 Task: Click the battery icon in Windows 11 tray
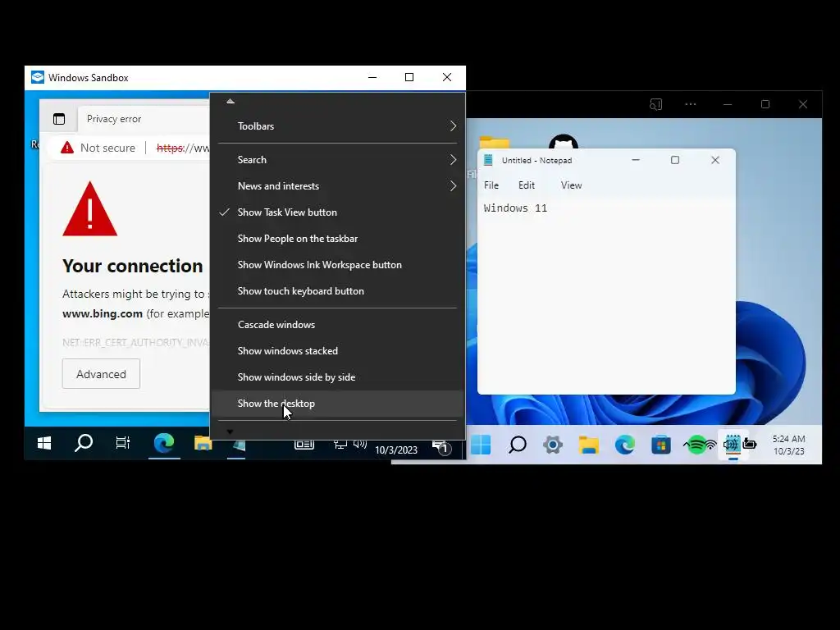(750, 444)
